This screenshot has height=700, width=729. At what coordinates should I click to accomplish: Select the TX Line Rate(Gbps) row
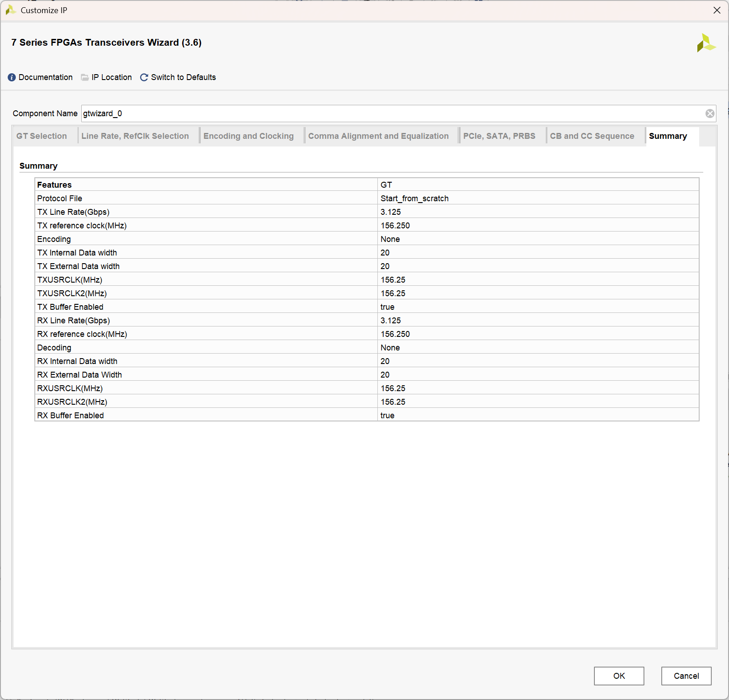click(367, 212)
